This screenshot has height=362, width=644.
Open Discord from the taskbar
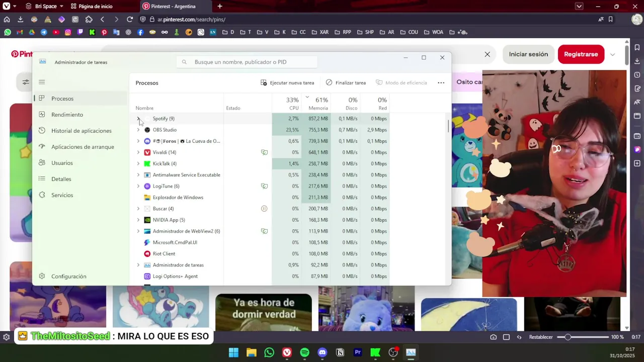pyautogui.click(x=322, y=352)
